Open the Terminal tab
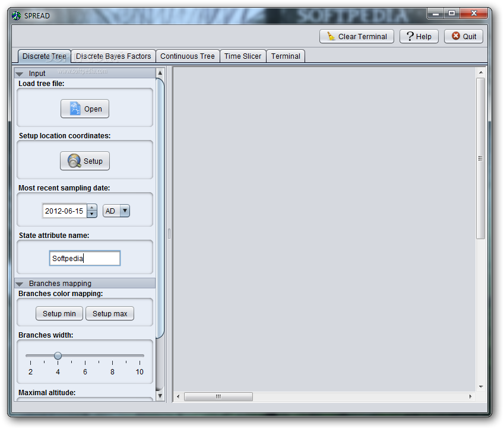504x429 pixels. [x=286, y=56]
